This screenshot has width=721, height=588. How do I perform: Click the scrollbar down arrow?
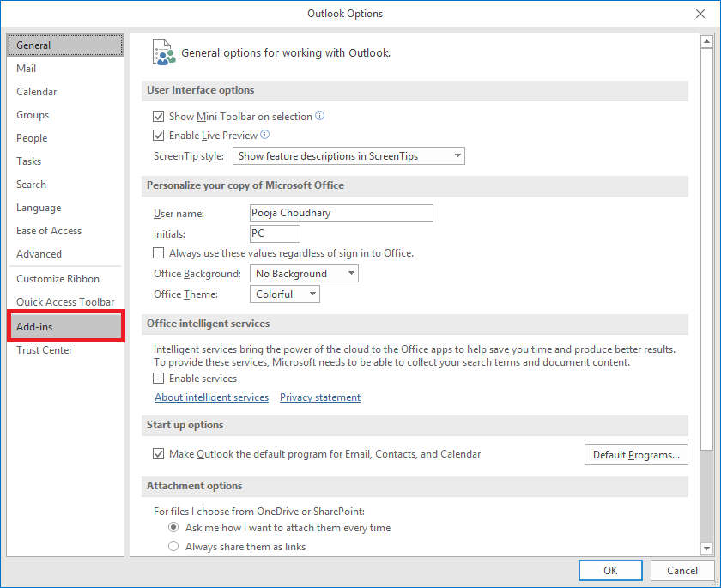point(706,548)
